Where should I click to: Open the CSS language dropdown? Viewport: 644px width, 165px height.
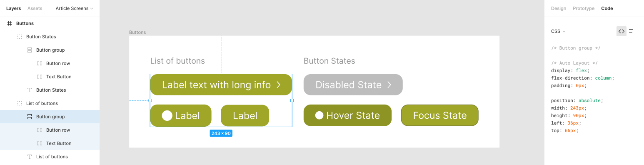(x=558, y=31)
